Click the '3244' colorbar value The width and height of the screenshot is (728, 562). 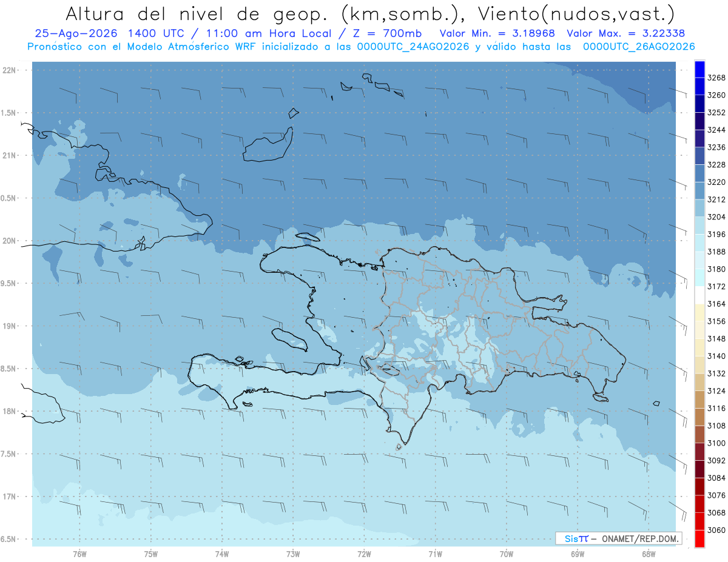tap(716, 130)
